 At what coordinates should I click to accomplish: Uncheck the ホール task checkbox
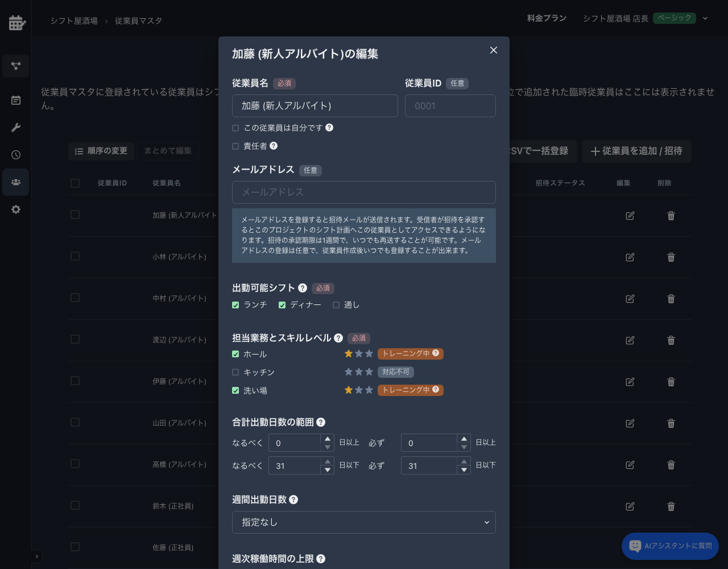[x=235, y=354]
